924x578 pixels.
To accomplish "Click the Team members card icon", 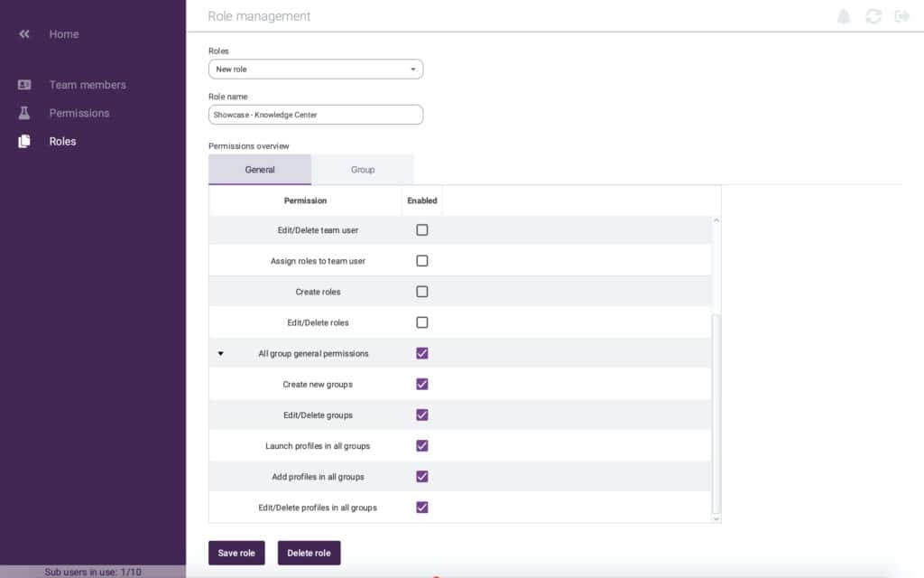I will (x=24, y=85).
